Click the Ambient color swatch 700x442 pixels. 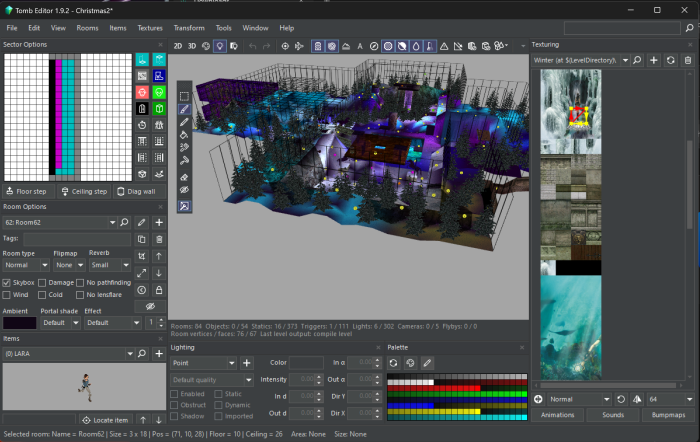20,323
